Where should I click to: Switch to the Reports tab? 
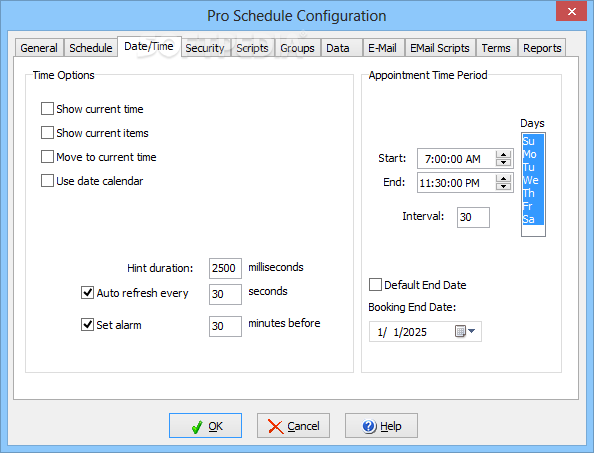542,48
